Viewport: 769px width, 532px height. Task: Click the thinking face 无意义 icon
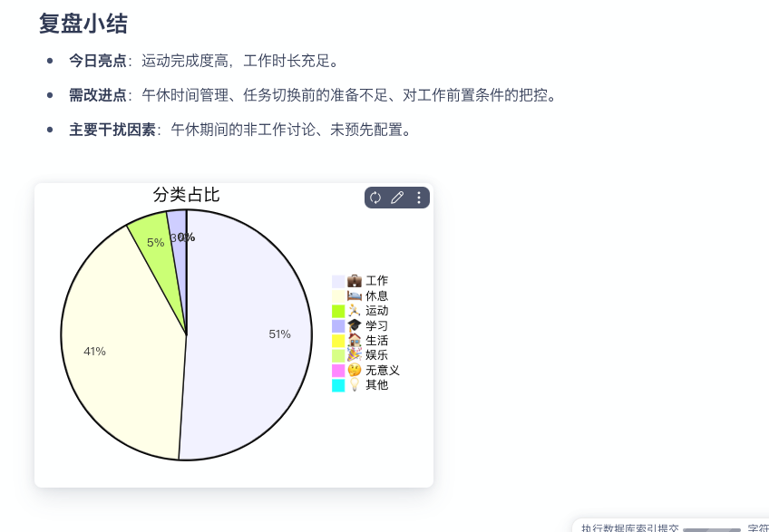click(355, 370)
